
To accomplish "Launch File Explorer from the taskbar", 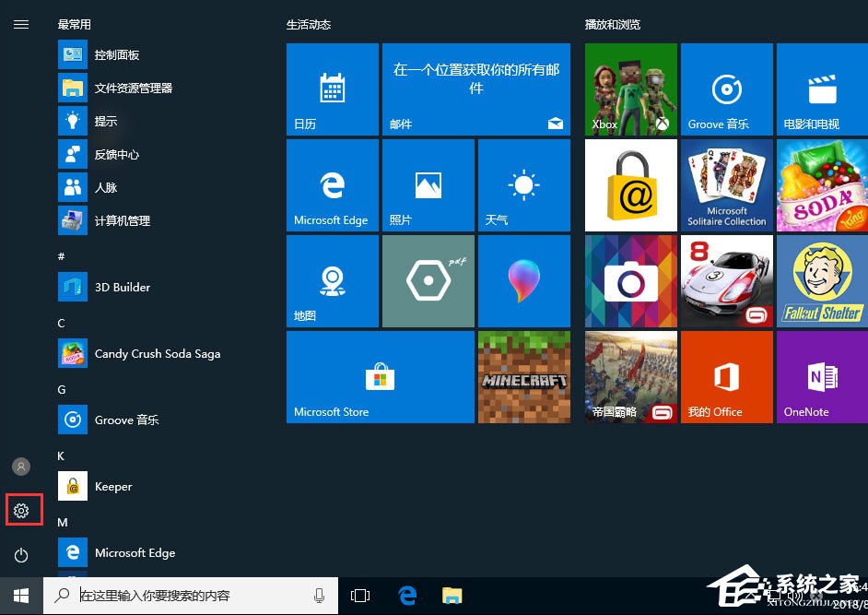I will click(x=451, y=595).
